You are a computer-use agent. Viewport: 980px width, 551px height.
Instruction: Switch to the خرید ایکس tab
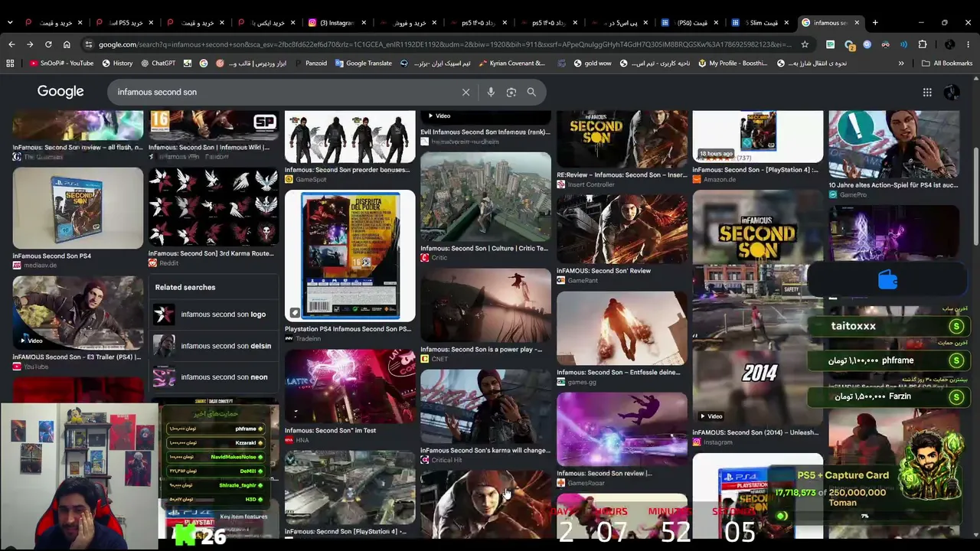click(x=266, y=22)
